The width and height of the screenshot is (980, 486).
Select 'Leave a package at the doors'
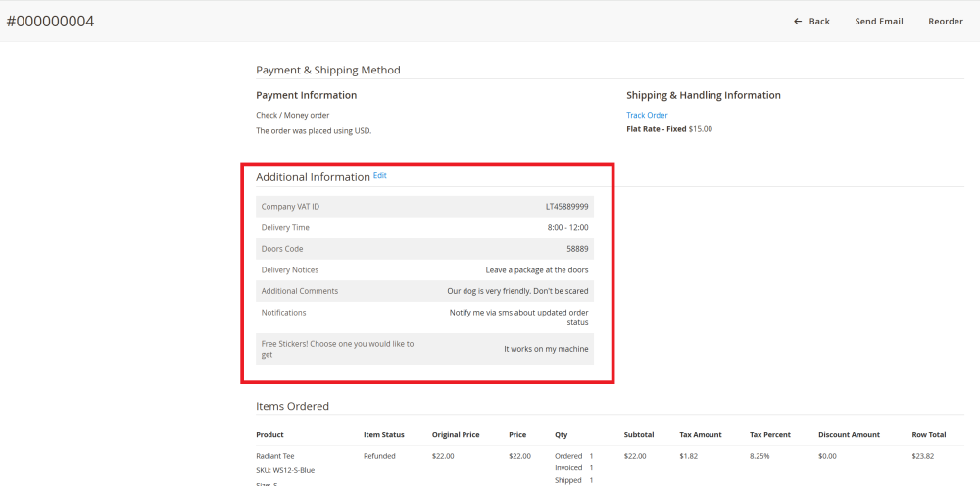point(537,270)
